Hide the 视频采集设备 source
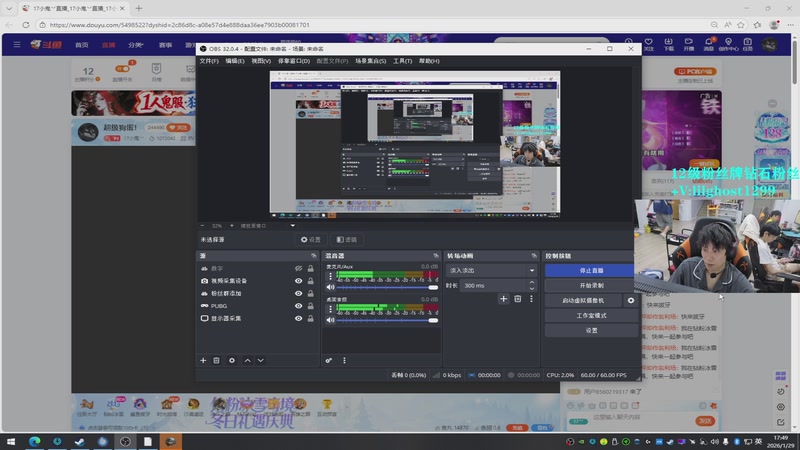This screenshot has height=450, width=800. (298, 281)
